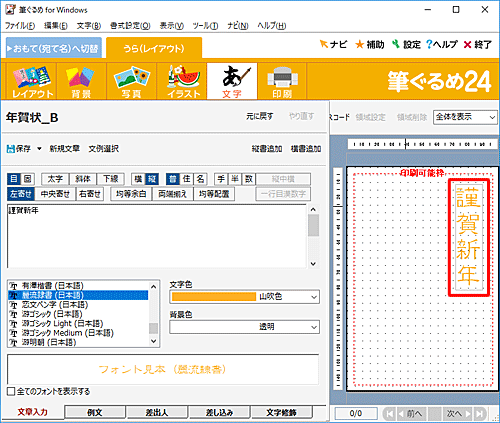Click the ナビ arrow icon

[x=323, y=44]
